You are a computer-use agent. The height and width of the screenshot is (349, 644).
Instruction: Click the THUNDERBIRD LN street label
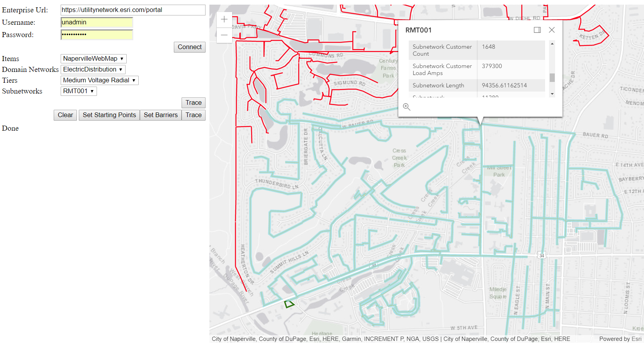(x=277, y=184)
